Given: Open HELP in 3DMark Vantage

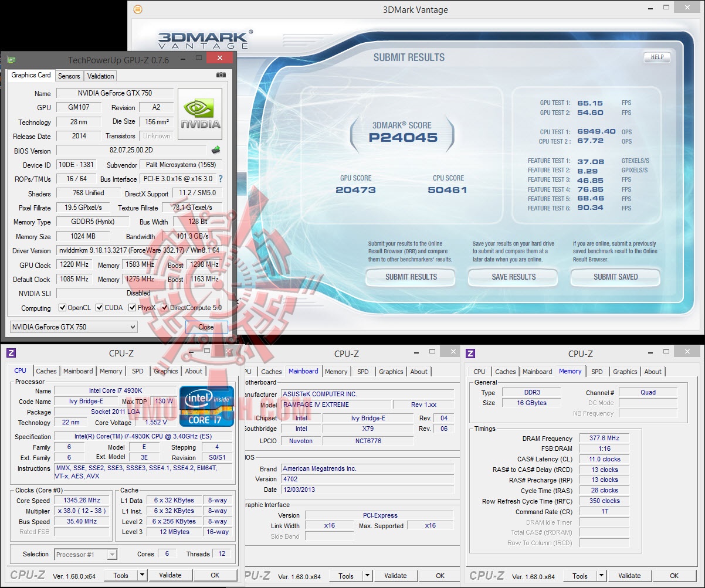Looking at the screenshot, I should pyautogui.click(x=657, y=57).
